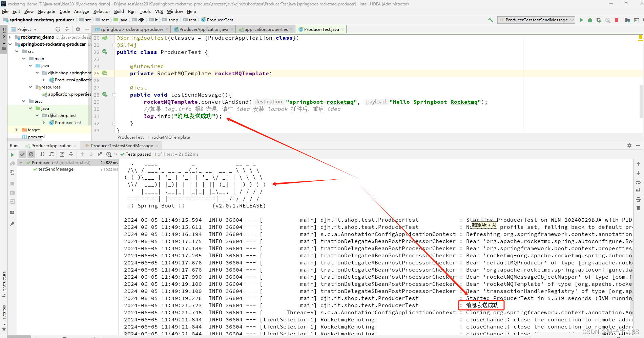Viewport: 644px width, 338px height.
Task: Toggle auto-test in the Run sidebar
Action: (x=12, y=172)
